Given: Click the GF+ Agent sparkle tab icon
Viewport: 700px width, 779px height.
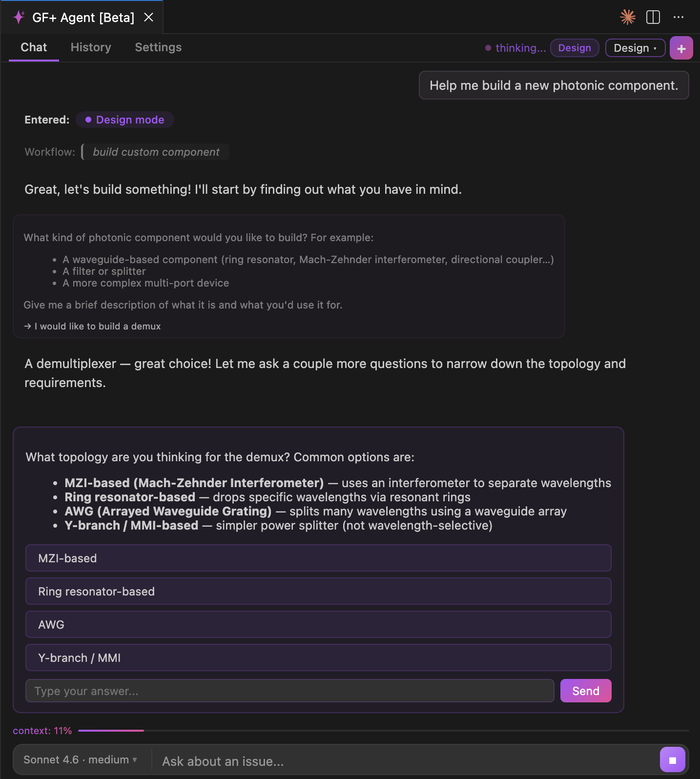Looking at the screenshot, I should click(18, 17).
